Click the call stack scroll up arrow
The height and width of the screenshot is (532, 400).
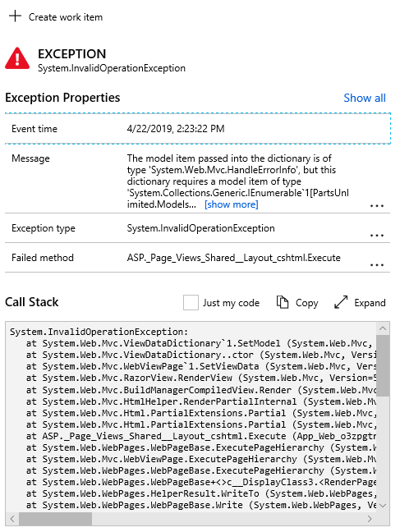pos(383,328)
